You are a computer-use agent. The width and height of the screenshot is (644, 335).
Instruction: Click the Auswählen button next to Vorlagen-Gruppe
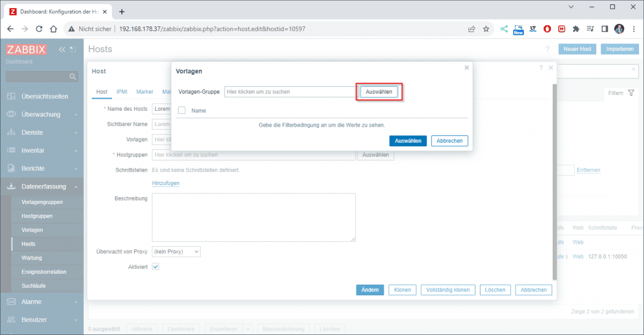[x=379, y=92]
